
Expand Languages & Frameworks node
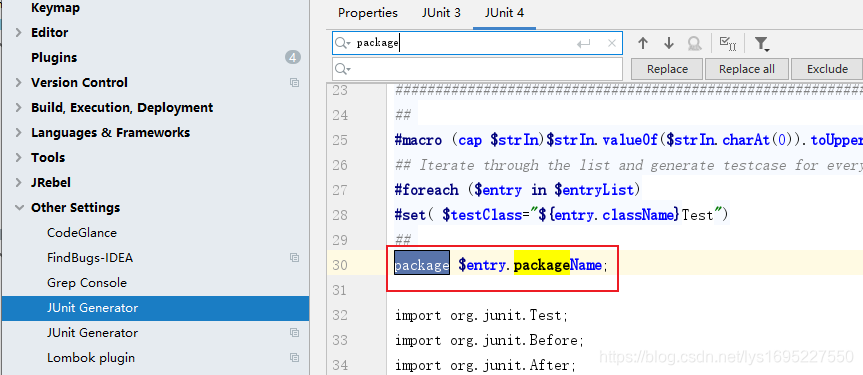19,133
